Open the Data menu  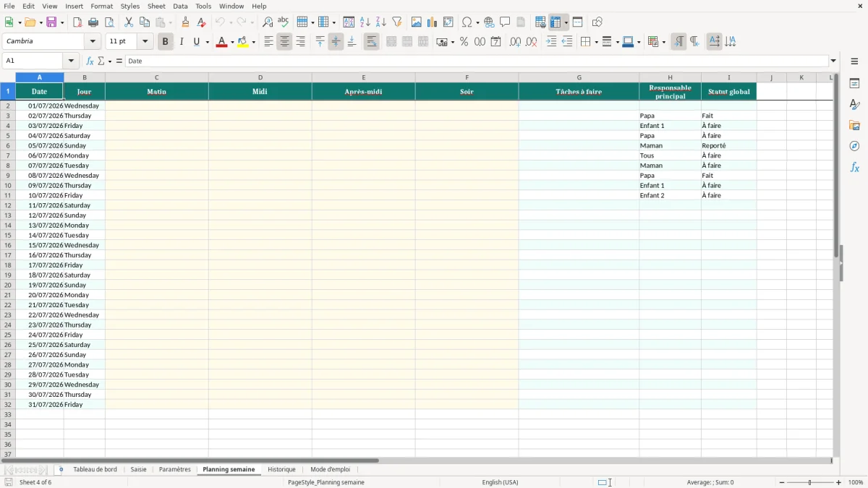click(x=180, y=6)
